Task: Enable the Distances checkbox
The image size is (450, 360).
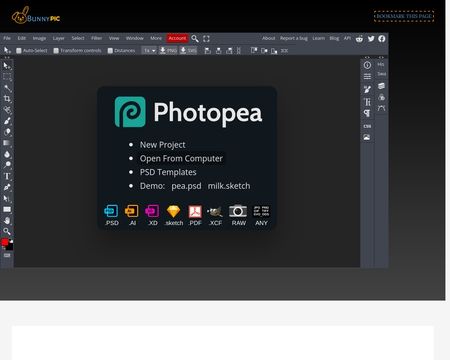Action: pyautogui.click(x=110, y=51)
